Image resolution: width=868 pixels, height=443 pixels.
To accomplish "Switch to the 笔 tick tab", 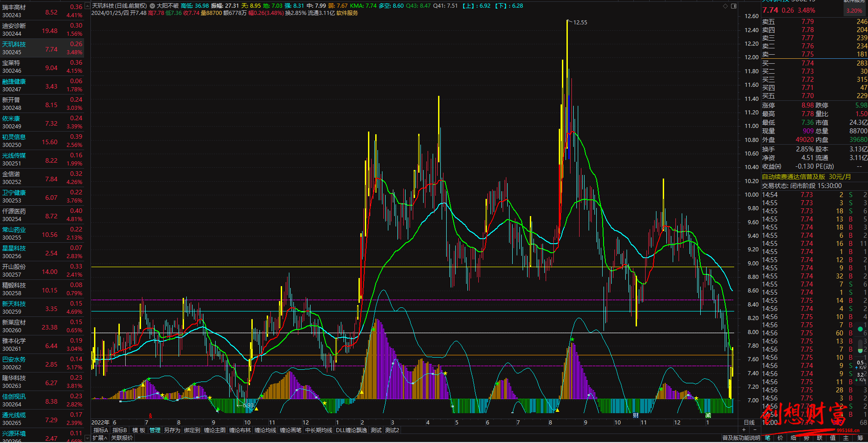I will click(768, 438).
